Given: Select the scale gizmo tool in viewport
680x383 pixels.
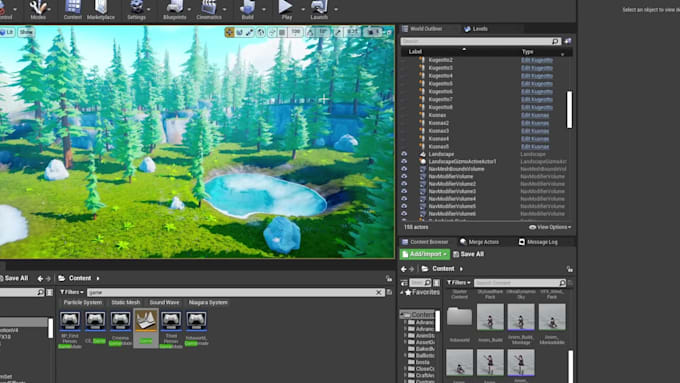Looking at the screenshot, I should (x=250, y=32).
